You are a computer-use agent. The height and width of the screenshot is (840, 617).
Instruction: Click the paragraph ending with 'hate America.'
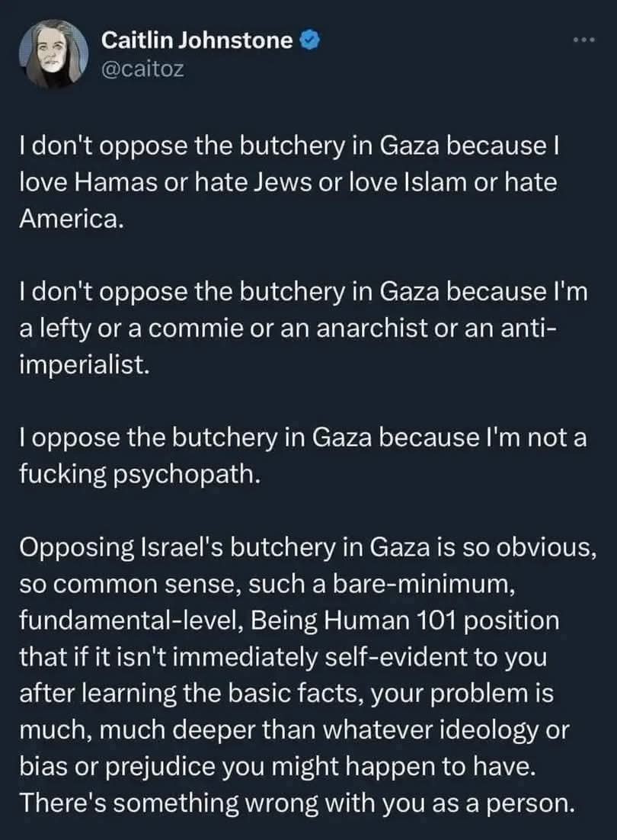click(289, 182)
